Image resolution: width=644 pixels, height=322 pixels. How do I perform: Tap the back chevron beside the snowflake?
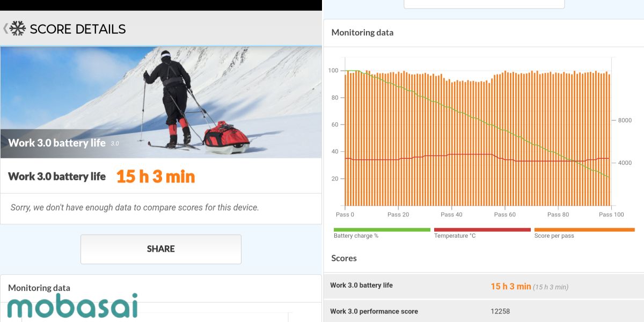tap(5, 28)
